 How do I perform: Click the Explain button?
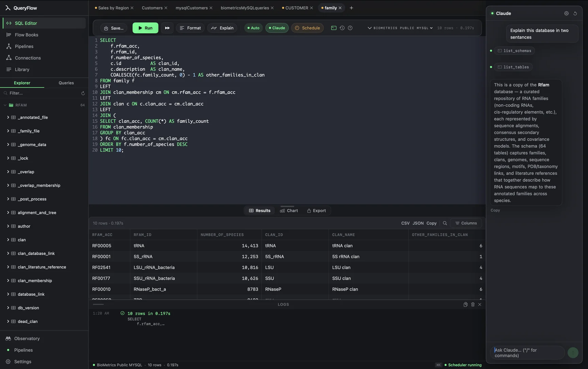point(222,28)
